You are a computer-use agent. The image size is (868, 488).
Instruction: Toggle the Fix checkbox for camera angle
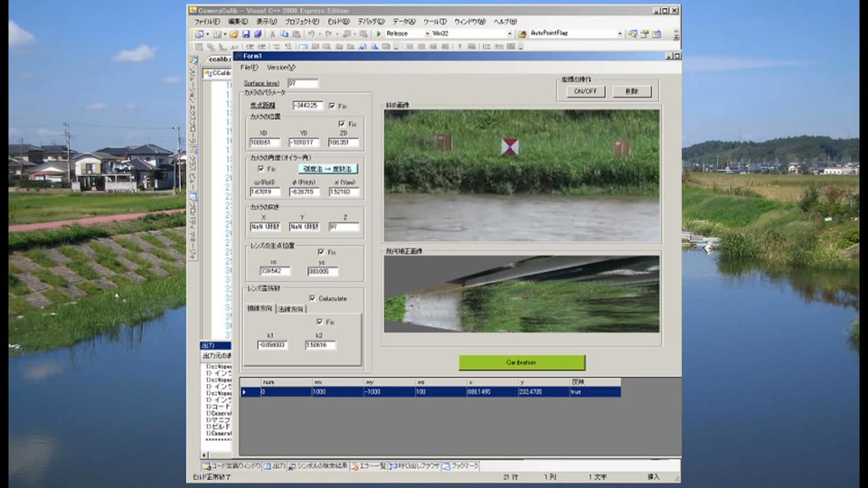260,168
